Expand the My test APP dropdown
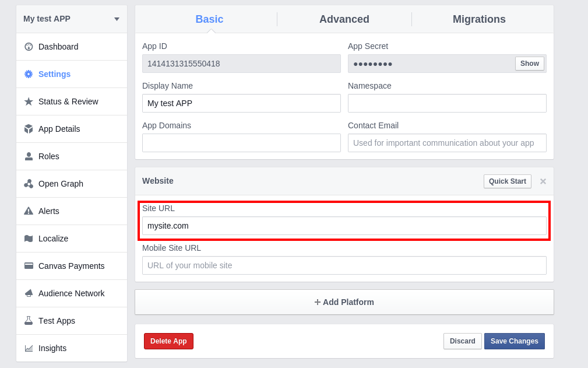This screenshot has height=368, width=588. (117, 19)
